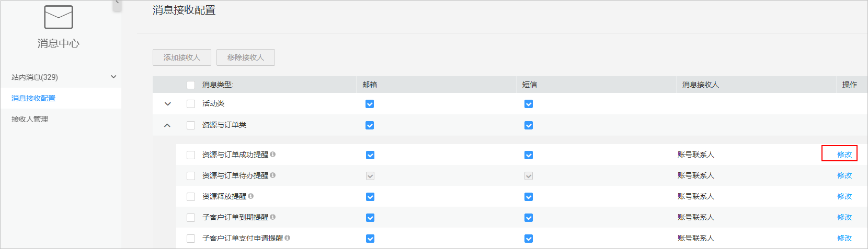Click the 移除接收人 button
The height and width of the screenshot is (249, 868).
(x=246, y=57)
